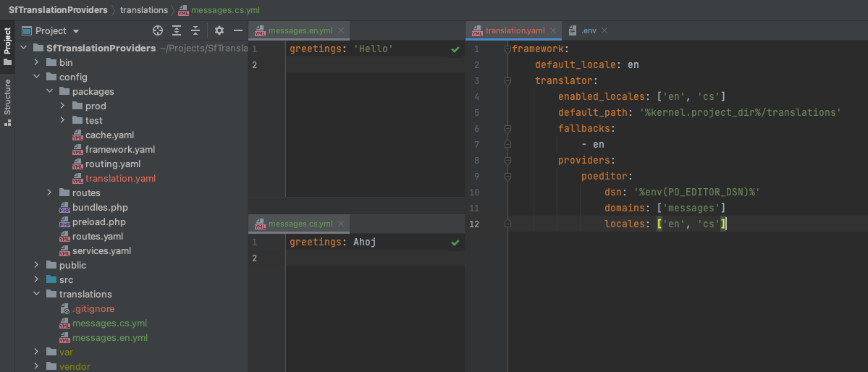Image resolution: width=868 pixels, height=372 pixels.
Task: Close the messages.cs.yml editor tab
Action: tap(340, 224)
